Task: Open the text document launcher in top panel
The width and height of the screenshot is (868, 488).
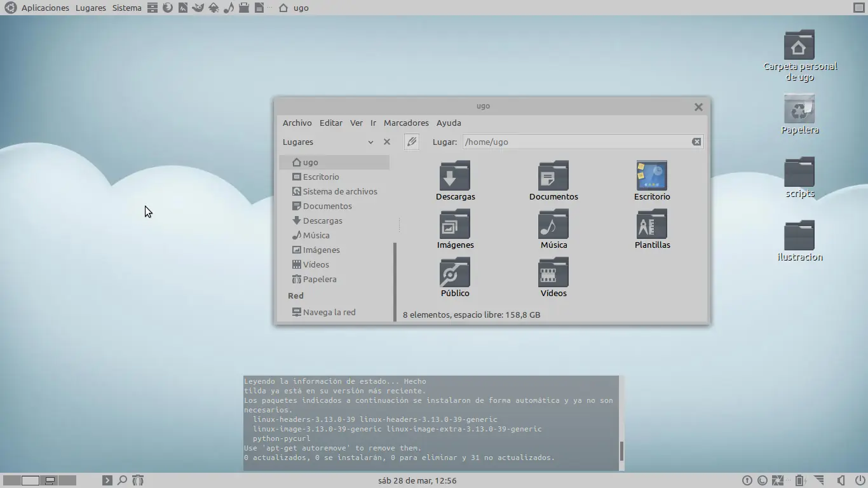Action: (259, 8)
